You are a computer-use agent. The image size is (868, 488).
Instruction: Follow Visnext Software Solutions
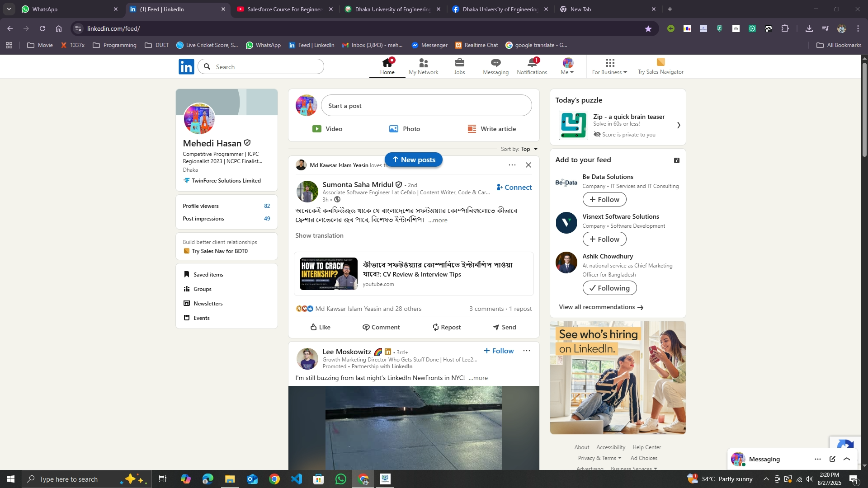604,239
